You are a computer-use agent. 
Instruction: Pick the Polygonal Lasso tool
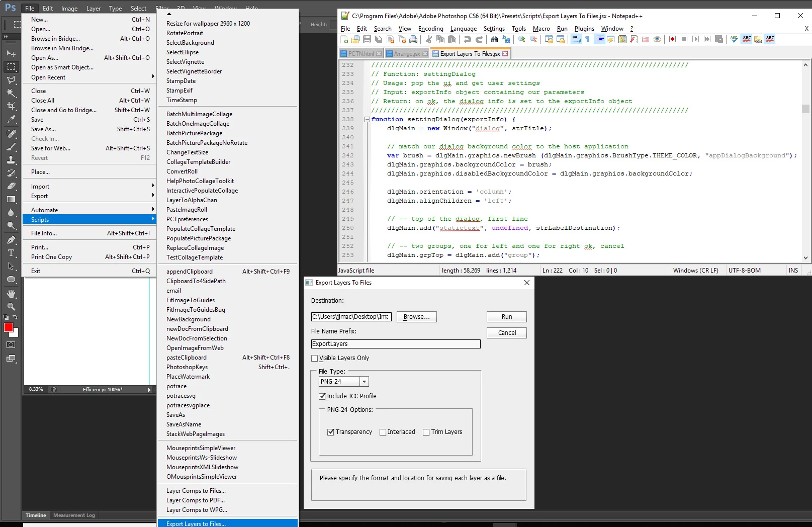click(x=11, y=80)
